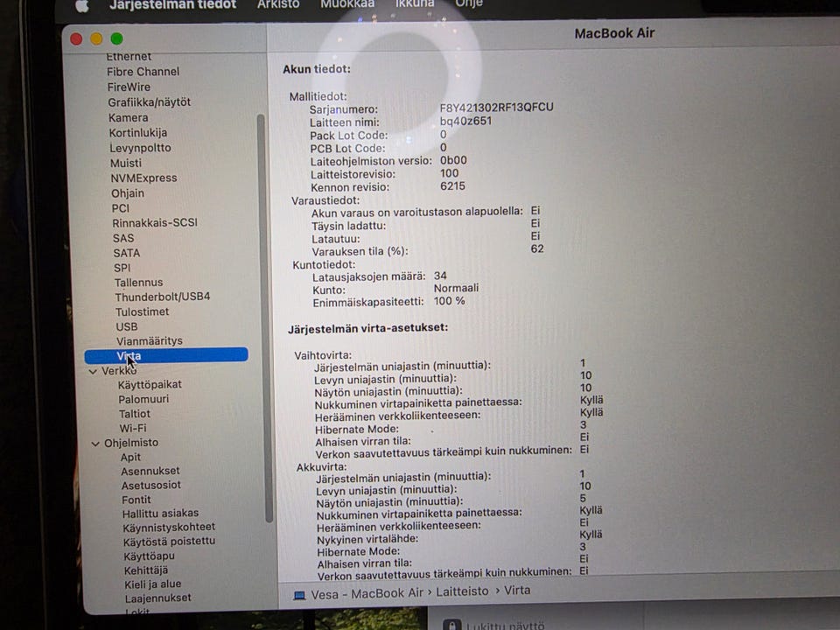The height and width of the screenshot is (630, 840).
Task: Select Asennukset under Ohjelmisto
Action: [x=150, y=471]
